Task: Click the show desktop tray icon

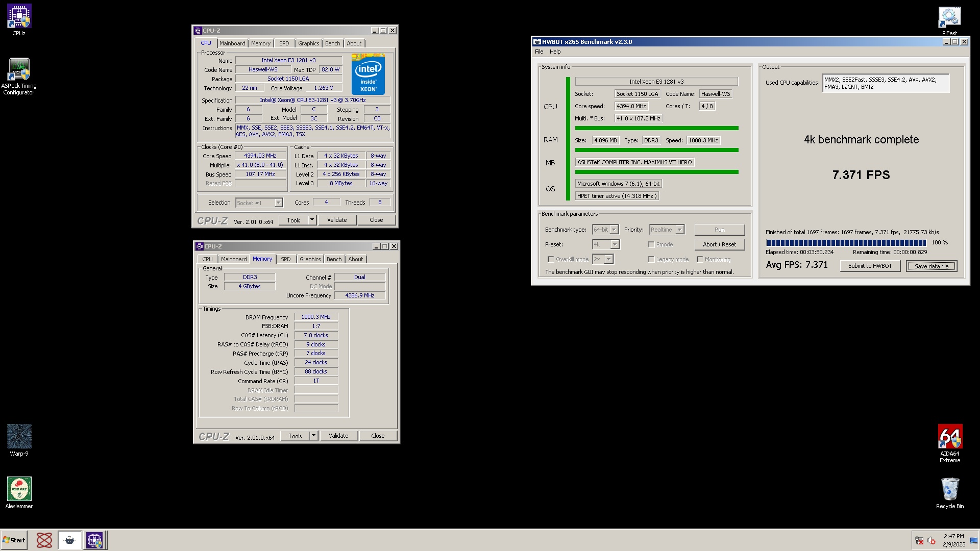Action: (x=974, y=540)
